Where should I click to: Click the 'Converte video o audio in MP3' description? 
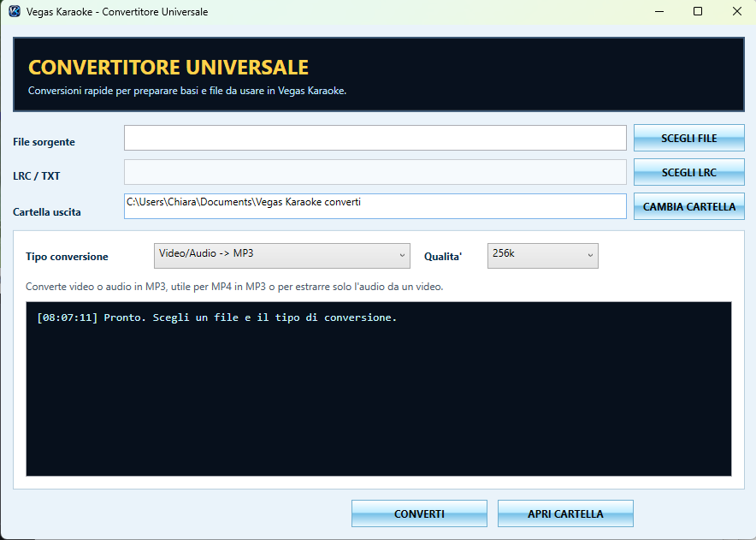coord(234,287)
